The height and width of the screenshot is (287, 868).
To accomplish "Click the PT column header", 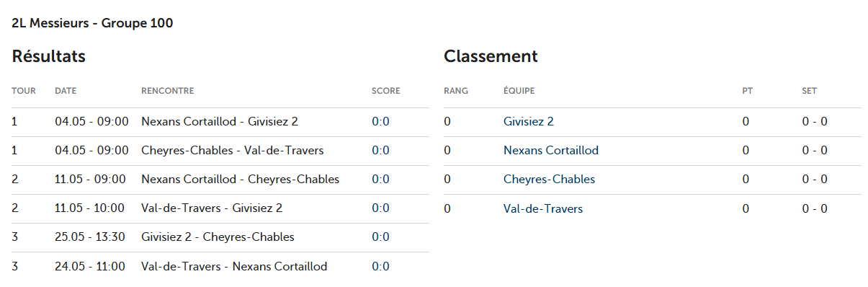I will tap(748, 91).
